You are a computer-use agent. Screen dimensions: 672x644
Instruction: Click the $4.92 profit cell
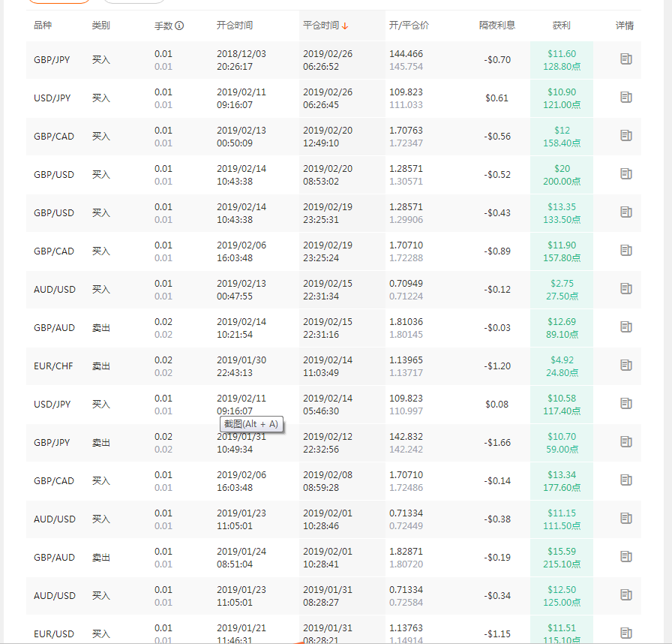click(x=562, y=360)
